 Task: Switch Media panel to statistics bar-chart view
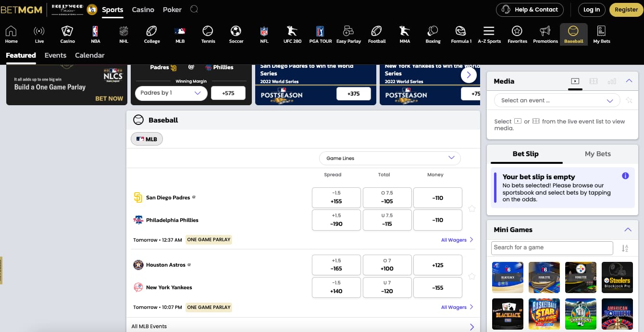pyautogui.click(x=612, y=81)
